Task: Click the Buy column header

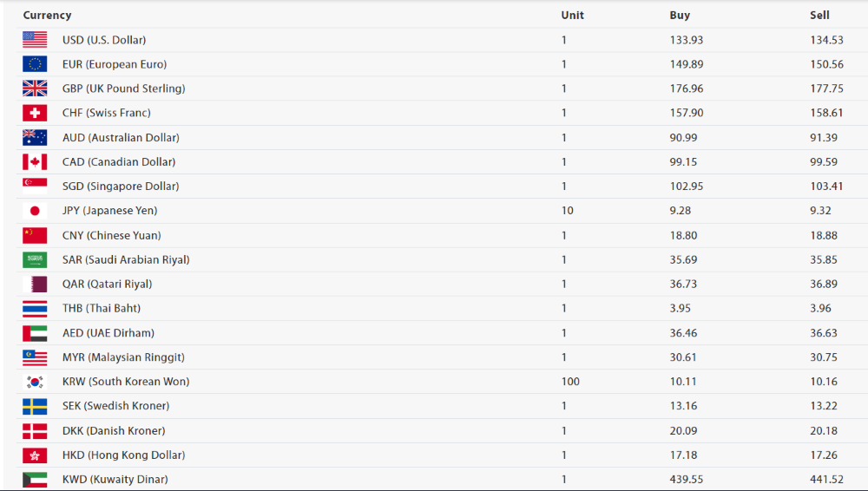Action: (680, 16)
